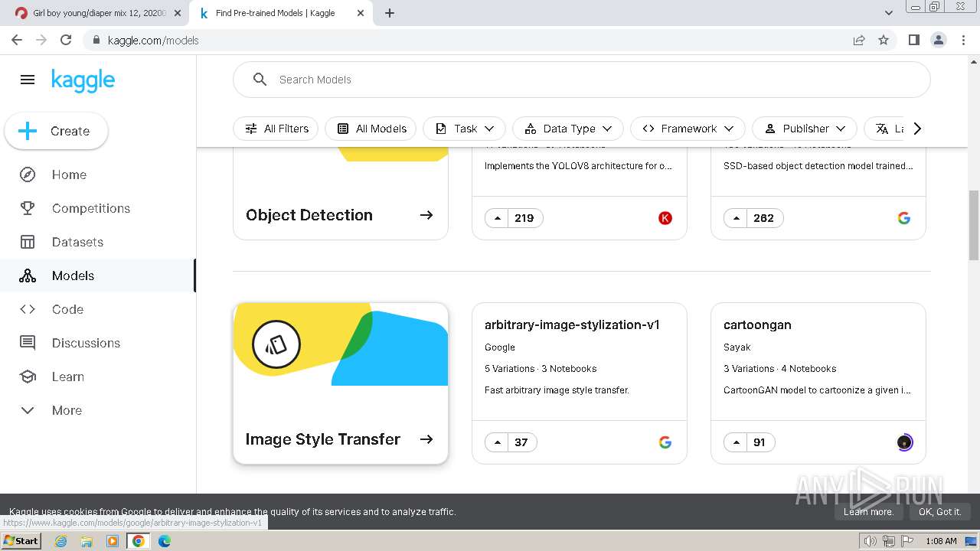Click the search magnifier icon
Screen dimensions: 980x551
[x=260, y=80]
